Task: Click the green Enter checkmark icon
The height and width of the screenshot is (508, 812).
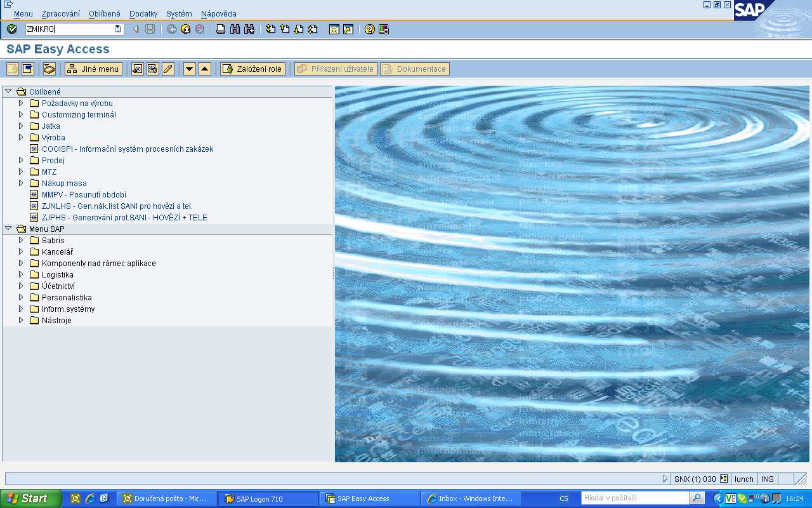Action: 12,29
